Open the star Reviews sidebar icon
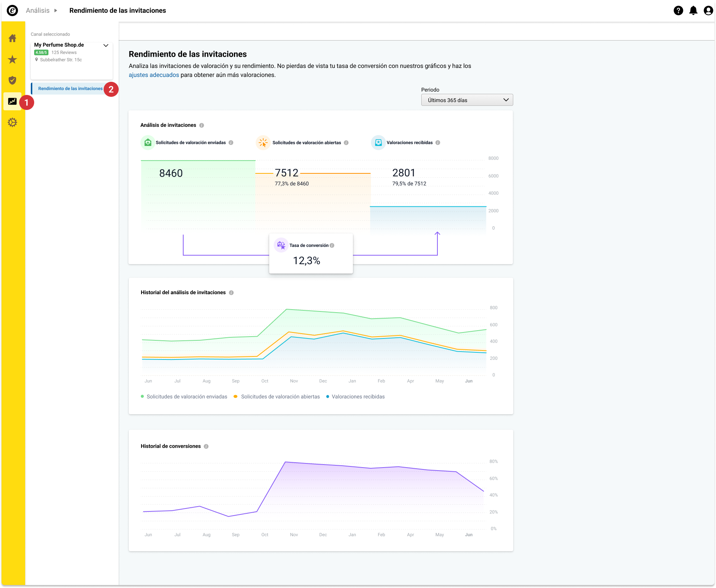Image resolution: width=716 pixels, height=588 pixels. (x=12, y=59)
